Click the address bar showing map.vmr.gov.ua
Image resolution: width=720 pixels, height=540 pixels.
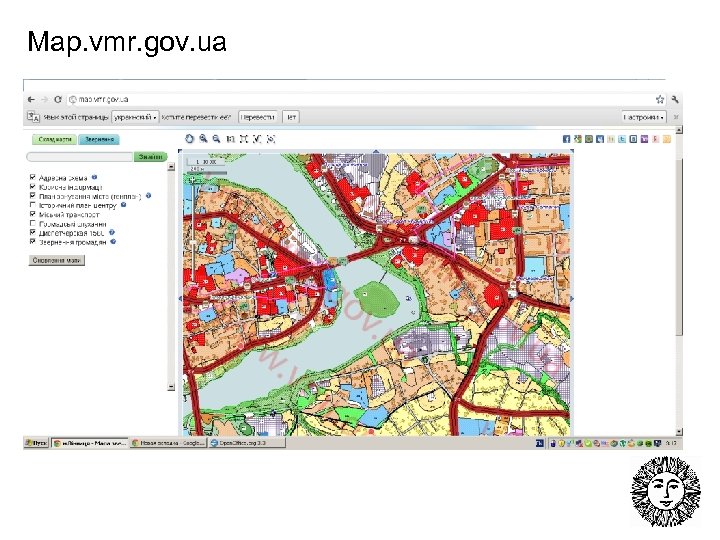coord(360,99)
